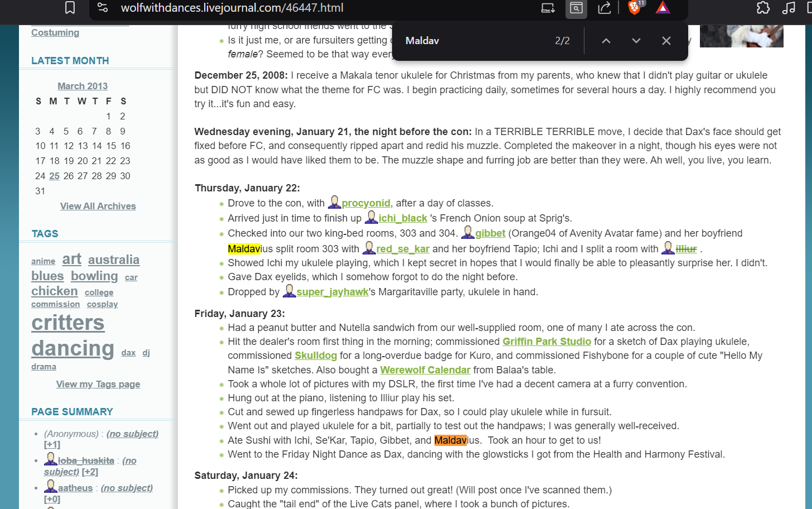The width and height of the screenshot is (812, 509).
Task: Open the bowling tag
Action: (94, 276)
